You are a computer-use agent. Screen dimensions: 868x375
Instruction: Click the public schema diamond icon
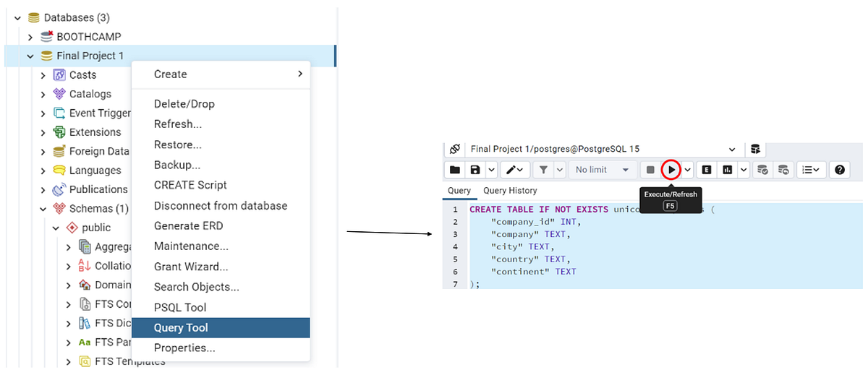tap(72, 228)
